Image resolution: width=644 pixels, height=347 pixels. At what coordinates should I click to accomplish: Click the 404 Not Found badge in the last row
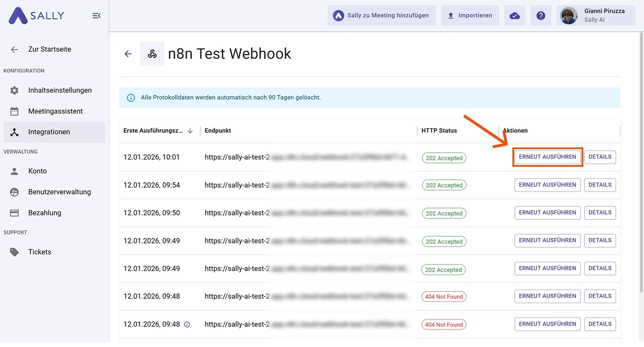444,324
